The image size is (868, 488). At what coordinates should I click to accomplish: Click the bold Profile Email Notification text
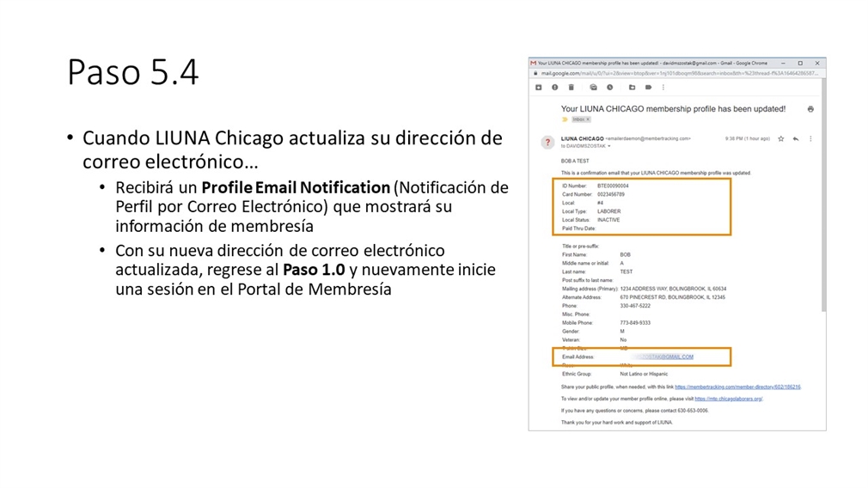[296, 187]
